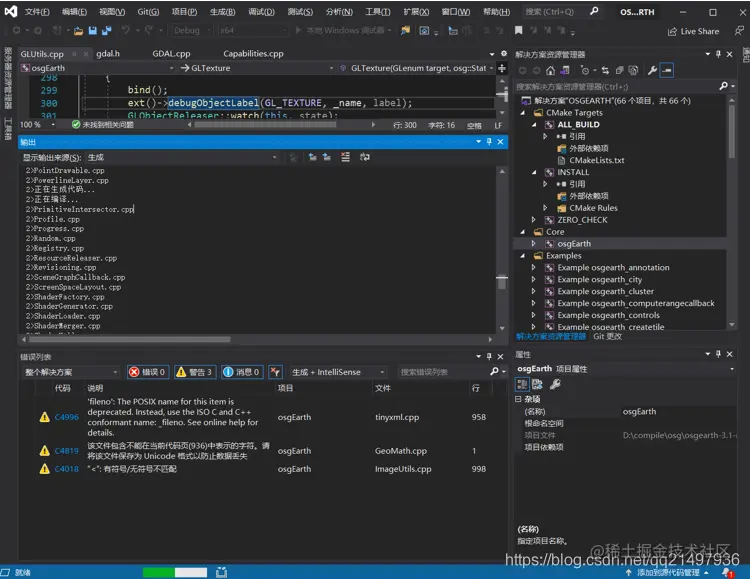Click the Live Share button
750x579 pixels.
pos(694,31)
